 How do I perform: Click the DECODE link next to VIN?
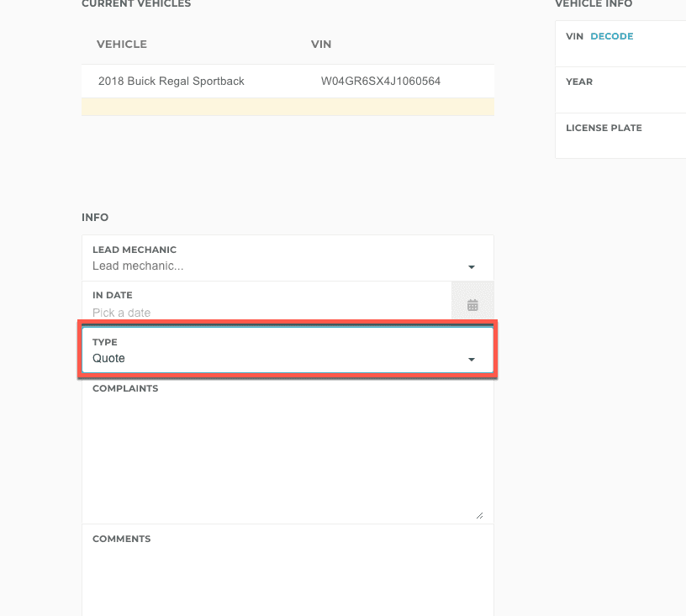(x=612, y=36)
